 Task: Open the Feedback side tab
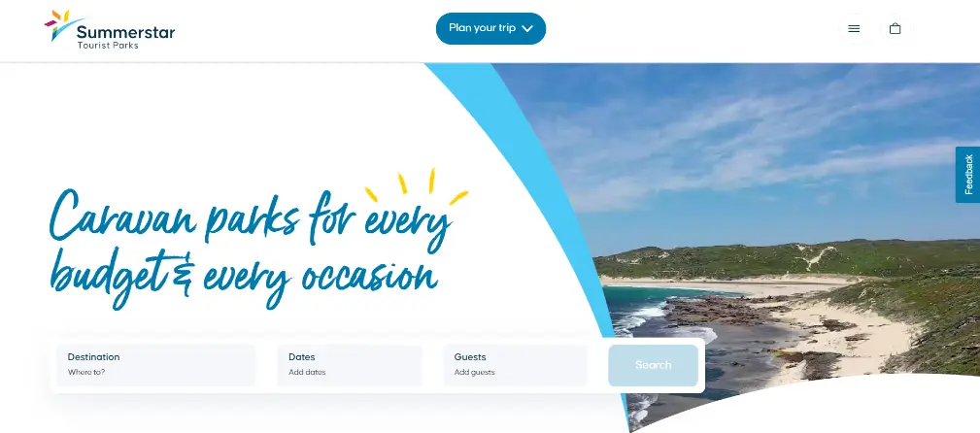coord(968,175)
